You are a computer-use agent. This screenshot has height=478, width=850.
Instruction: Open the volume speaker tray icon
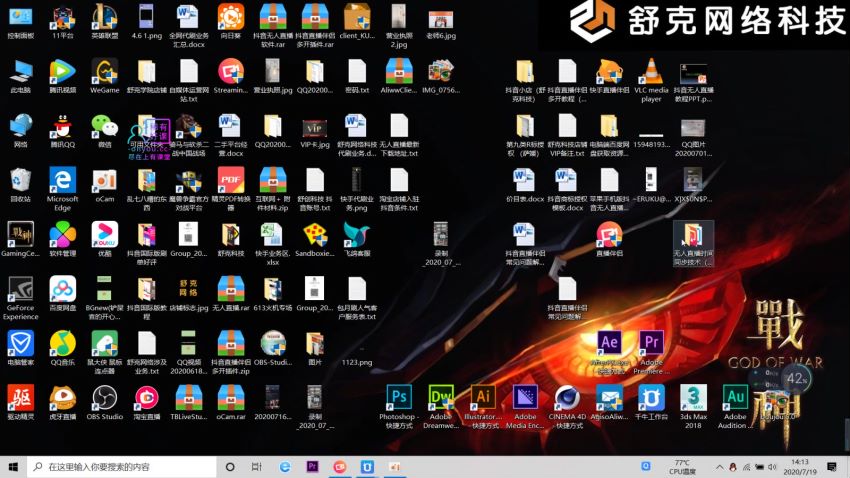[x=772, y=467]
